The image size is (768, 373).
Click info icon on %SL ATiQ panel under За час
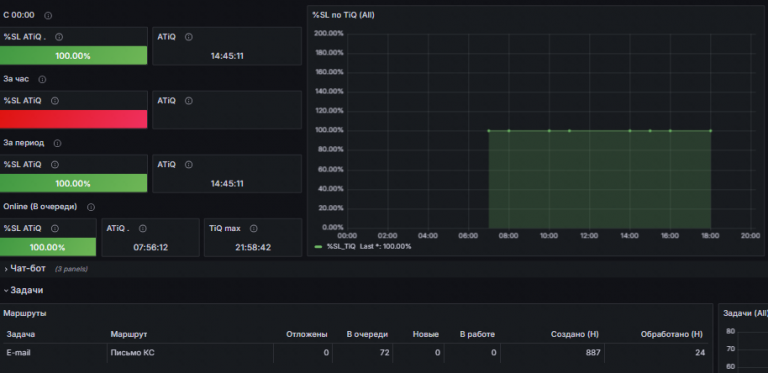pos(55,101)
